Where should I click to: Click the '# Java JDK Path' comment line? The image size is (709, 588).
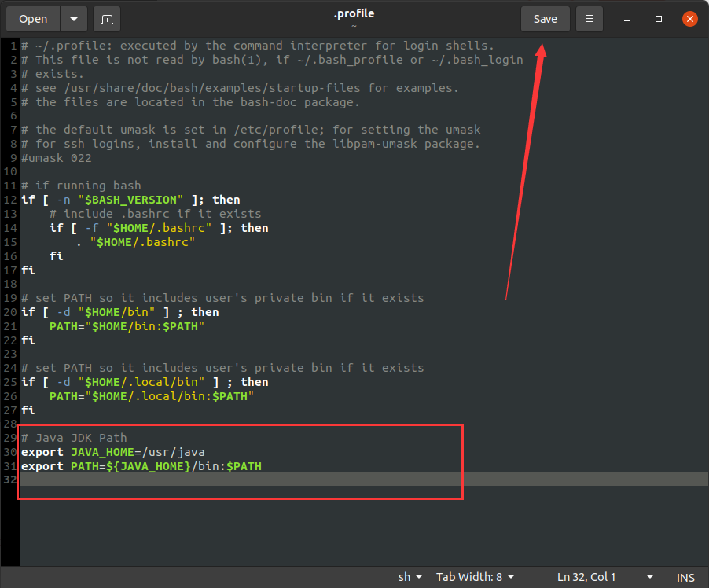coord(74,438)
